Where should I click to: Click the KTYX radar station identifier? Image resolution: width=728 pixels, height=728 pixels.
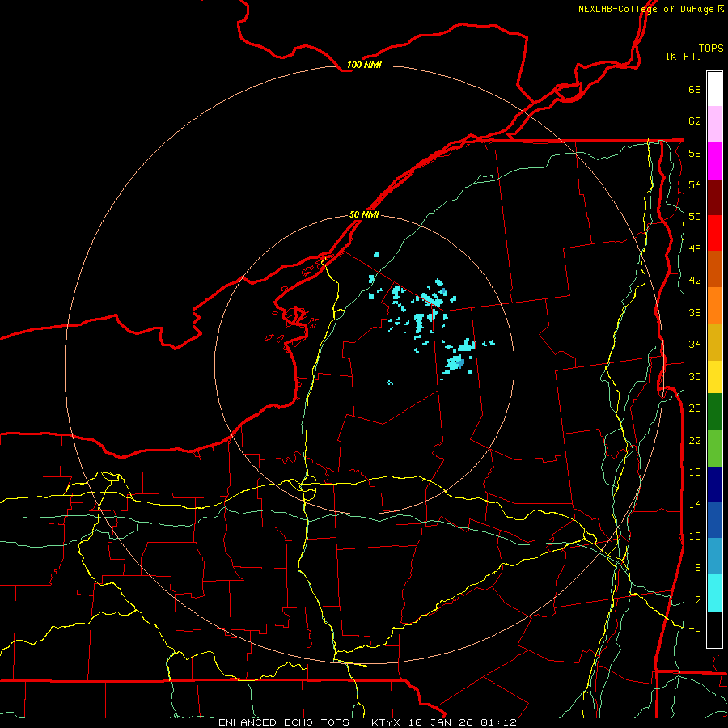coord(385,722)
